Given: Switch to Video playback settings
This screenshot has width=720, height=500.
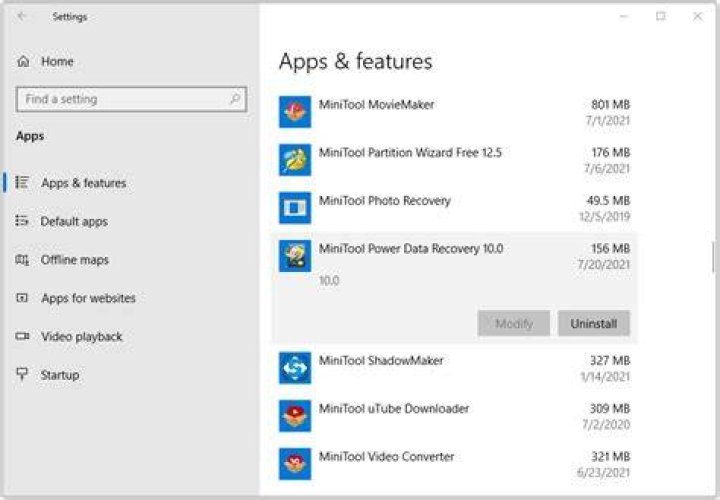Looking at the screenshot, I should (82, 337).
